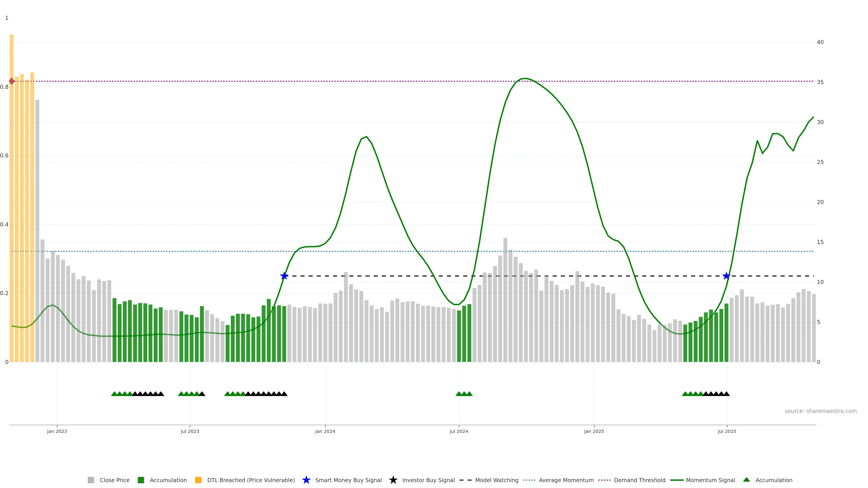The height and width of the screenshot is (488, 868).
Task: Click the blue star marker near Jul 2025
Action: click(x=726, y=276)
